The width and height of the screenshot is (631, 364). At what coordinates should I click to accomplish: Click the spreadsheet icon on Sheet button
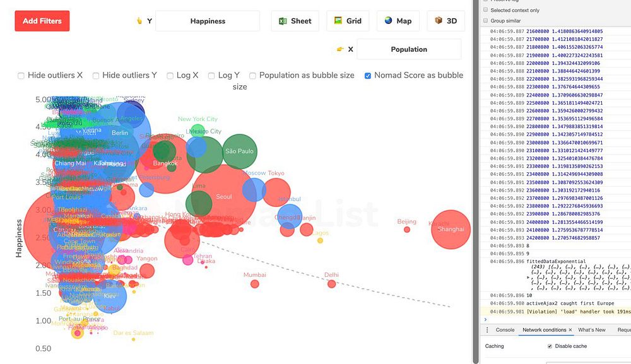point(283,21)
